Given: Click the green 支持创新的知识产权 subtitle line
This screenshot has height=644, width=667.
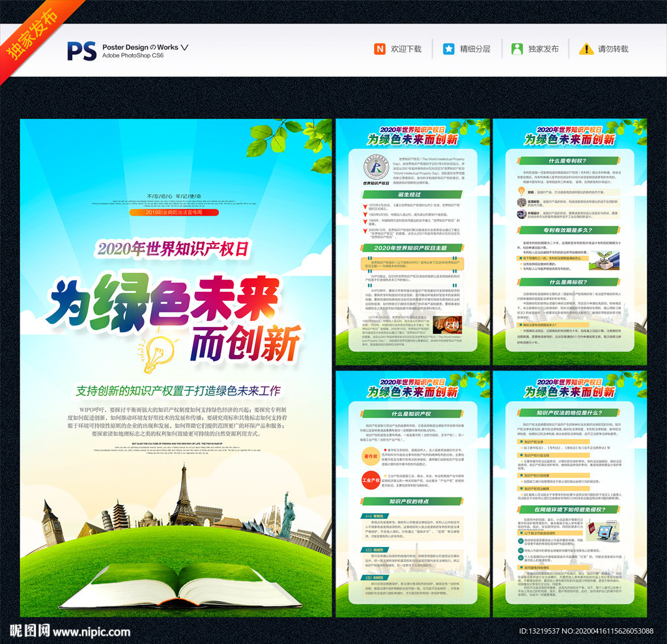Looking at the screenshot, I should (178, 391).
